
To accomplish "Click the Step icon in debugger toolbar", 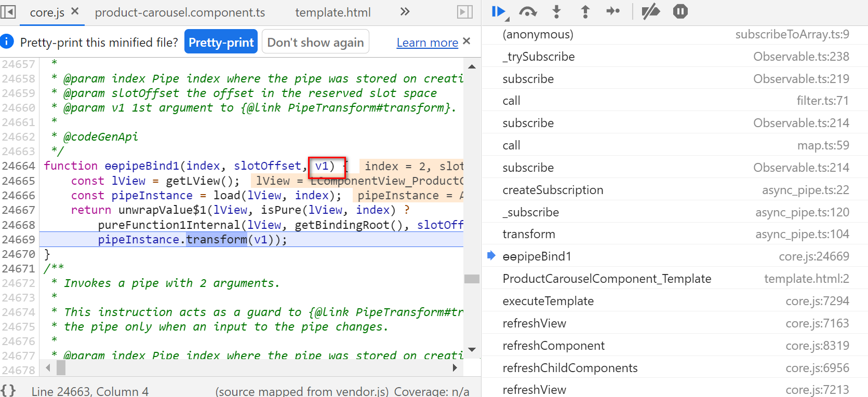I will pos(613,11).
